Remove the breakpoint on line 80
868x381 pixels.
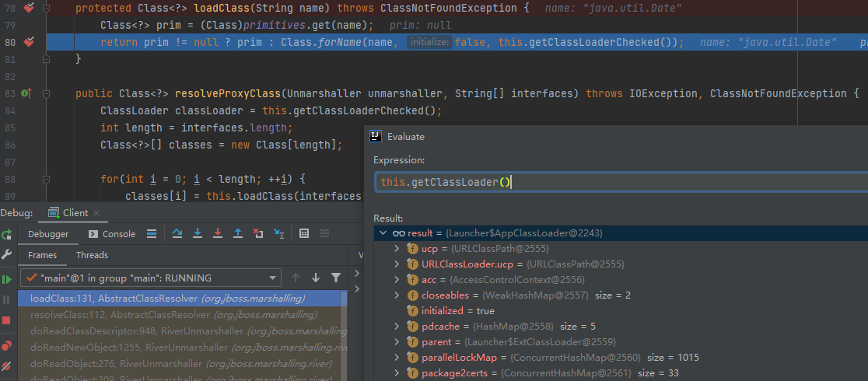point(29,42)
